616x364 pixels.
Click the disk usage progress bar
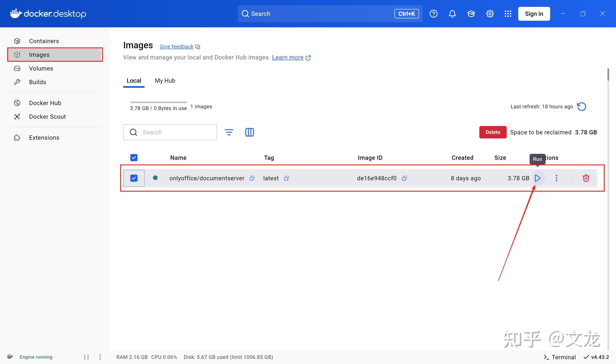coord(158,102)
